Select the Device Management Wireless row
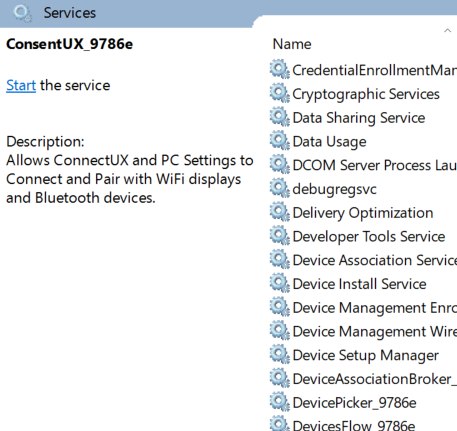Image resolution: width=457 pixels, height=431 pixels. (363, 331)
